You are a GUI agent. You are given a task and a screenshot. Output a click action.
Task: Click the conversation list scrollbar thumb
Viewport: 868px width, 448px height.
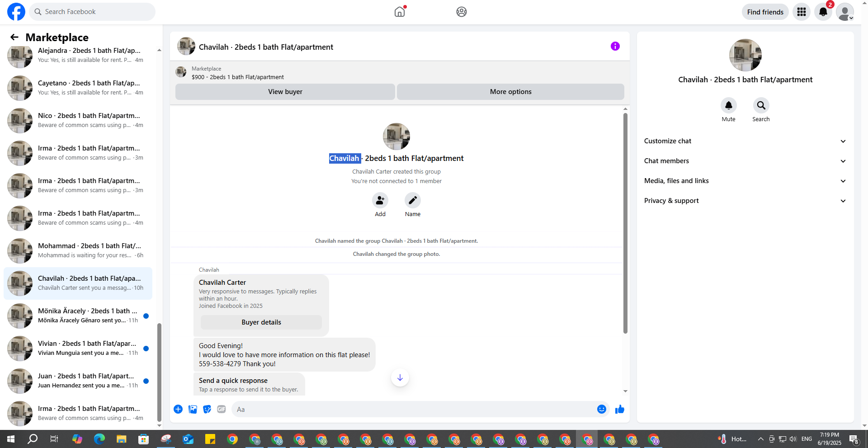[x=159, y=372]
